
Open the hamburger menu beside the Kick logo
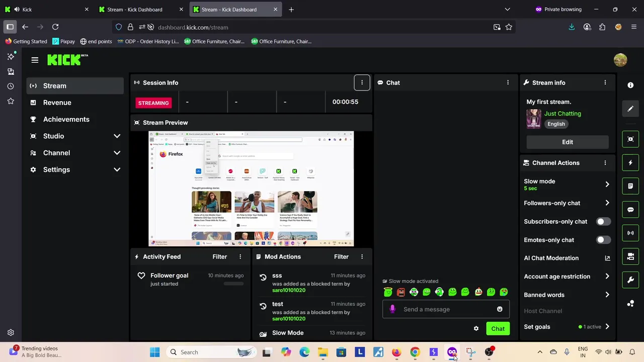35,60
